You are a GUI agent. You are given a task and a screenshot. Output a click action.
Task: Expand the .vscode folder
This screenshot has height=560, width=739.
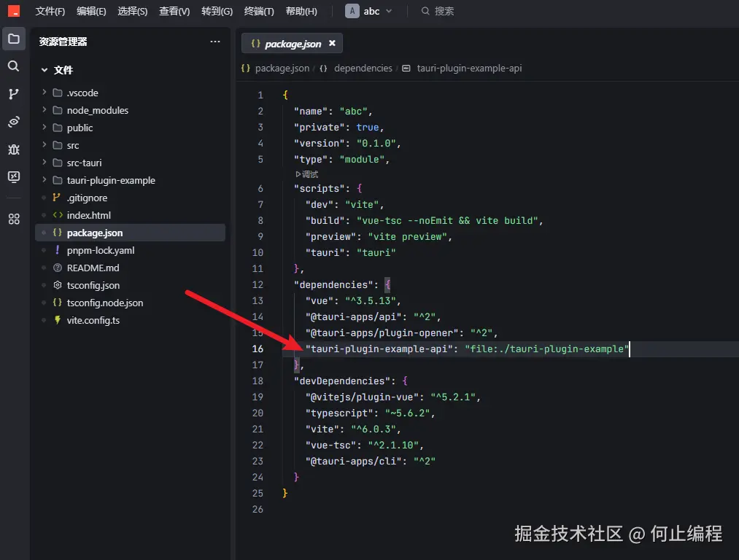coord(45,93)
